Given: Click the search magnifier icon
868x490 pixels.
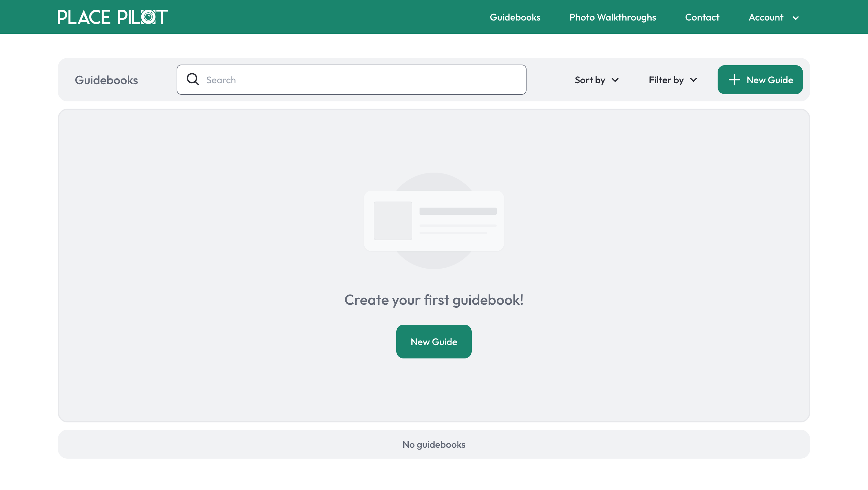Looking at the screenshot, I should click(193, 80).
